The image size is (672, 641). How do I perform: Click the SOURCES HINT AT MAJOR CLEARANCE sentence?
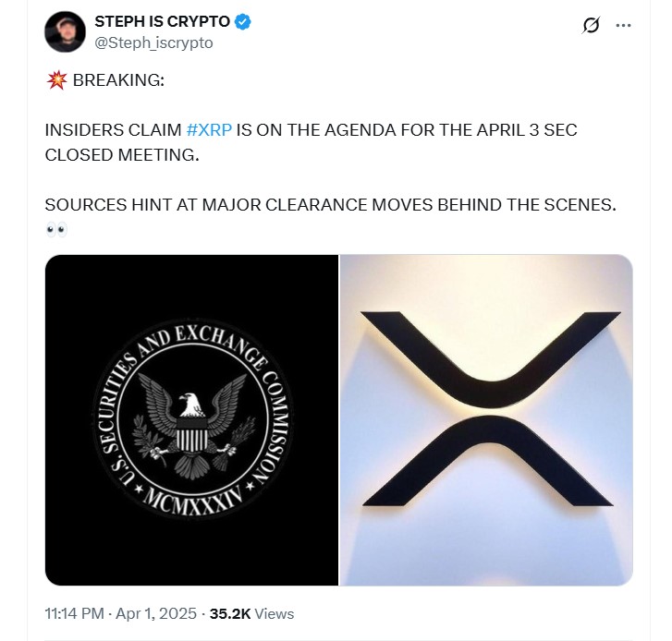coord(330,205)
